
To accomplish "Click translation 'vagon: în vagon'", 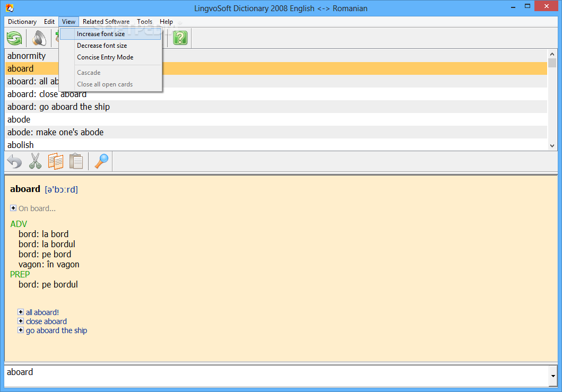I will coord(49,265).
